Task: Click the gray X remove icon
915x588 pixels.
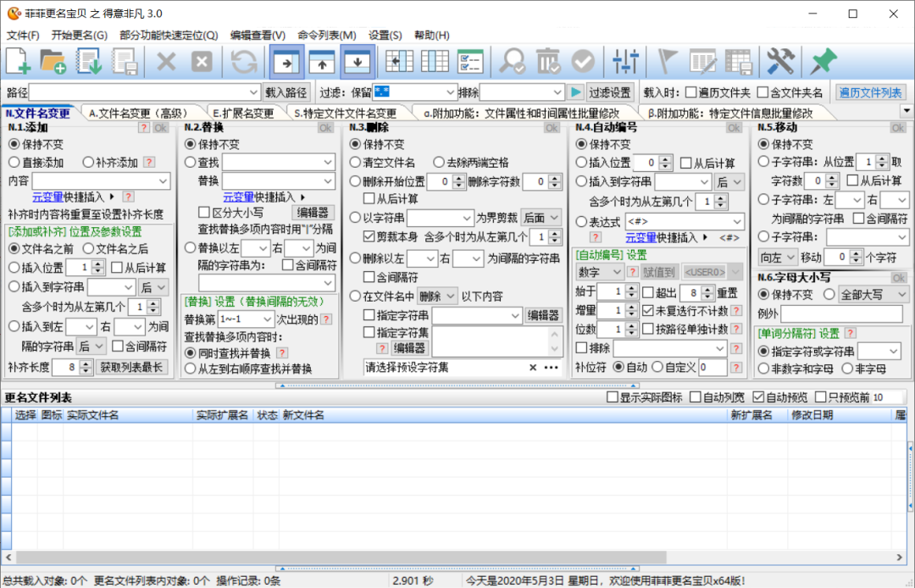Action: point(166,61)
